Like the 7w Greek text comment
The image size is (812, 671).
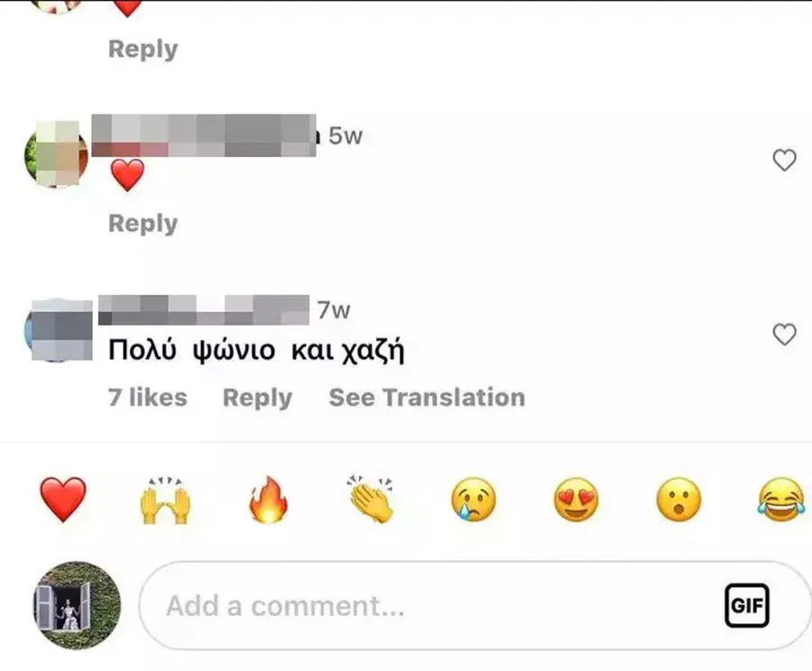click(785, 335)
